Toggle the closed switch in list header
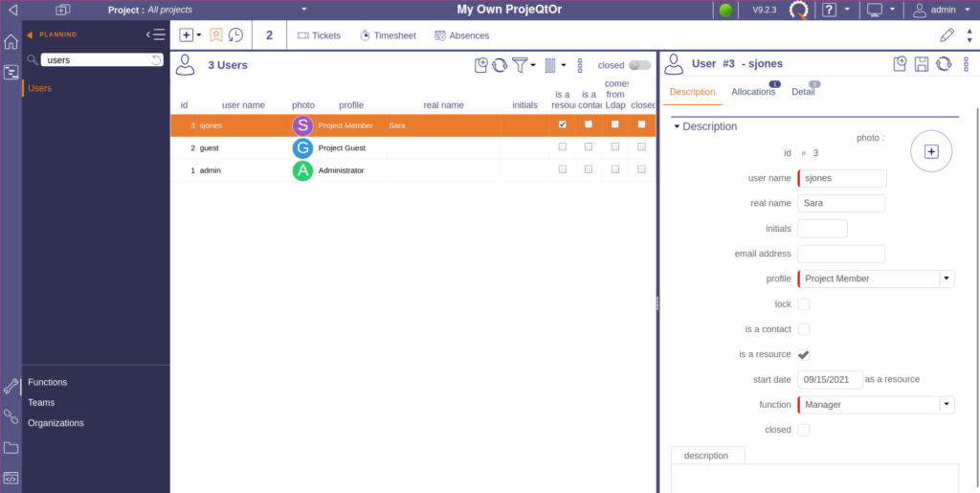The width and height of the screenshot is (980, 493). (x=639, y=65)
